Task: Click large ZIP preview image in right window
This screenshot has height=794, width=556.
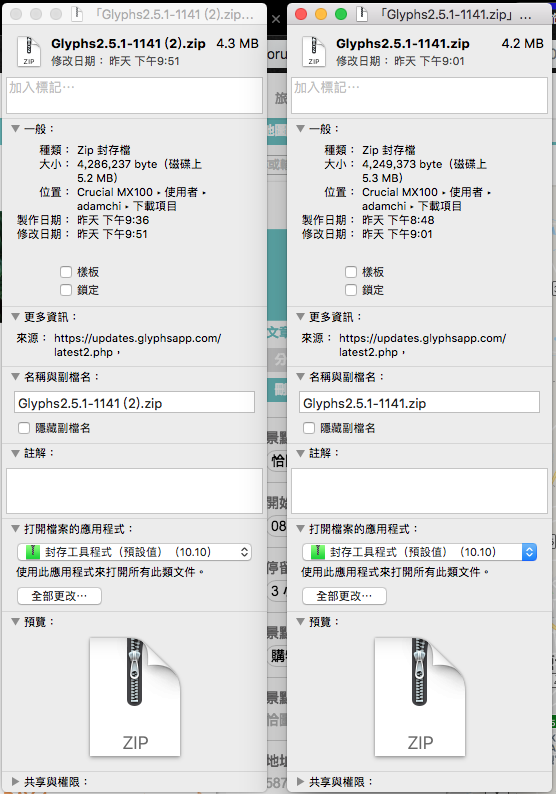Action: (420, 697)
